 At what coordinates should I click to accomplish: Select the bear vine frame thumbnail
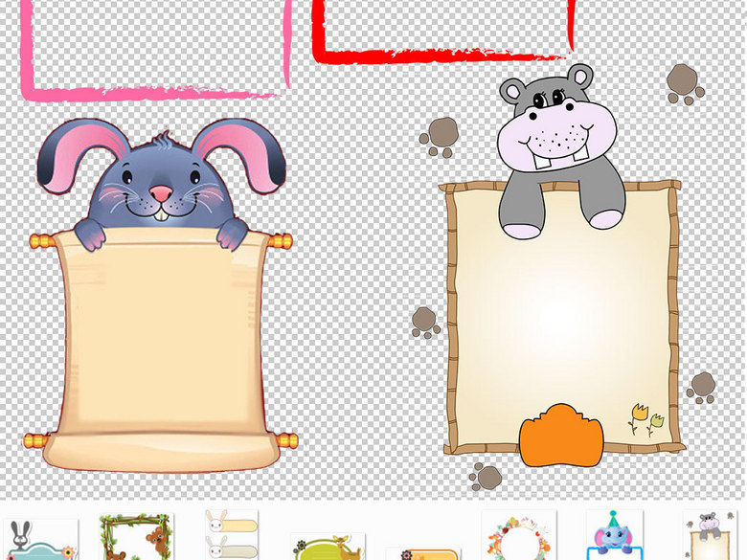coord(136,537)
